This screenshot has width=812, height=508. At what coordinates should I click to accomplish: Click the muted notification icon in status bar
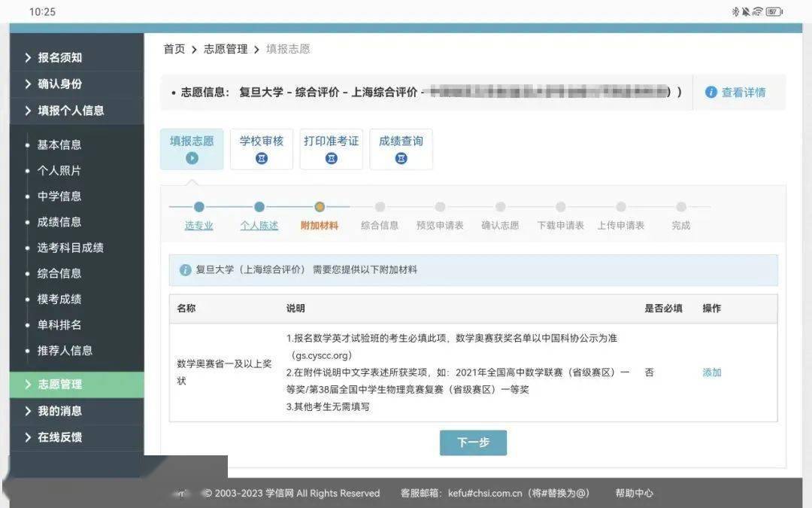coord(746,11)
